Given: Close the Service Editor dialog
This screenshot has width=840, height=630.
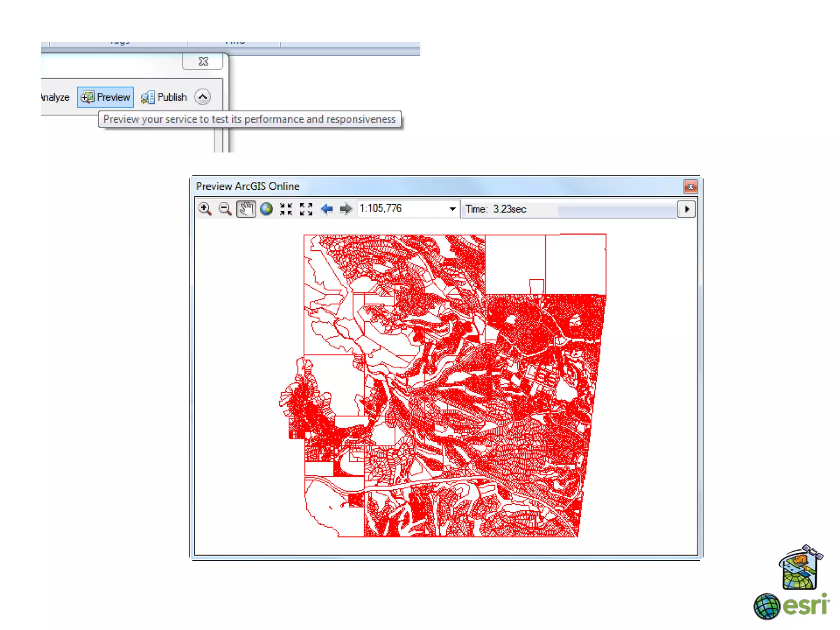Looking at the screenshot, I should tap(203, 62).
